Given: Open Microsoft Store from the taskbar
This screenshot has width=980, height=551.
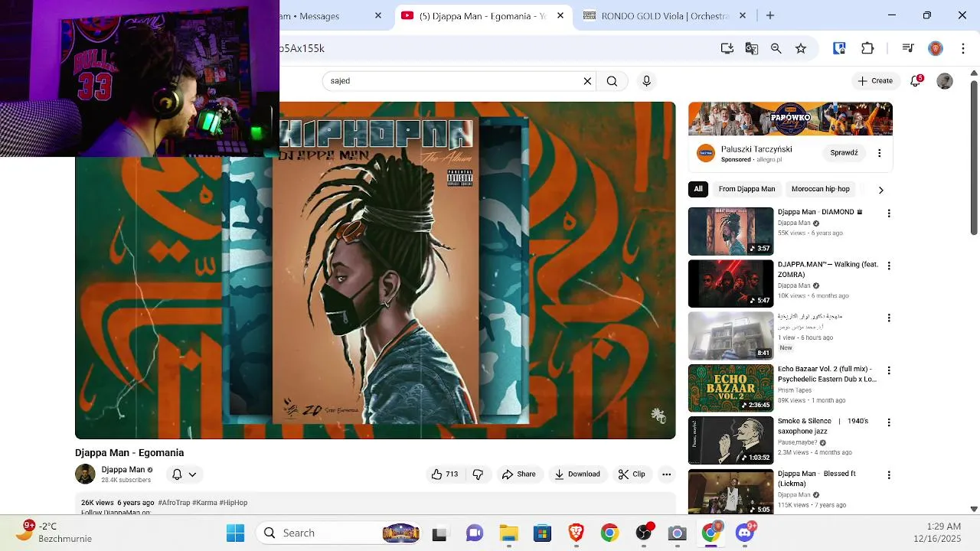Looking at the screenshot, I should click(542, 533).
